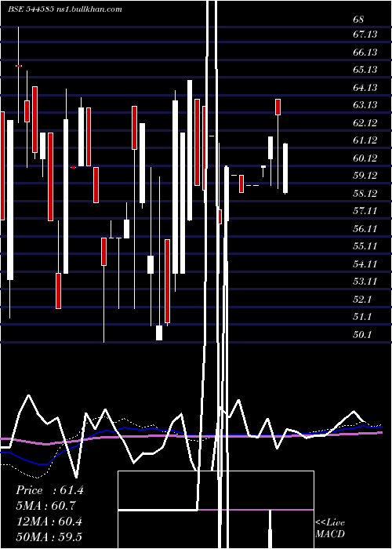The width and height of the screenshot is (392, 549).
Task: Select the 56.11 price axis label
Action: (x=365, y=229)
